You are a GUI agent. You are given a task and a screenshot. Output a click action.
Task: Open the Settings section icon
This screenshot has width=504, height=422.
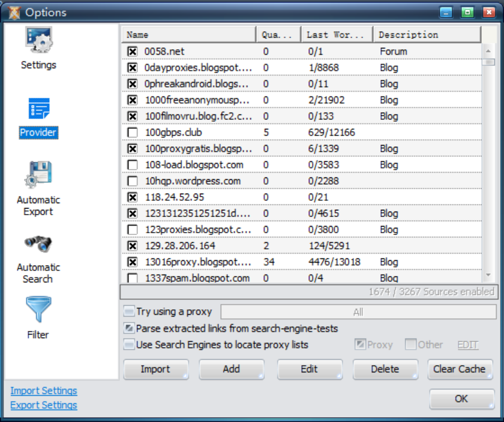(38, 40)
